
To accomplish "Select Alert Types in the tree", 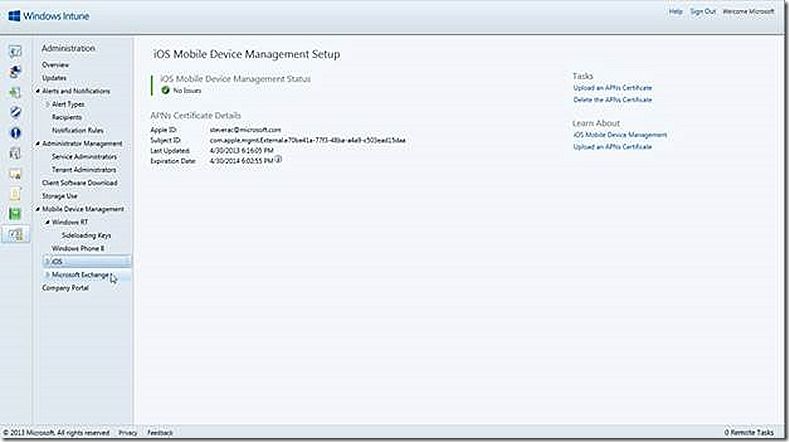I will tap(68, 104).
